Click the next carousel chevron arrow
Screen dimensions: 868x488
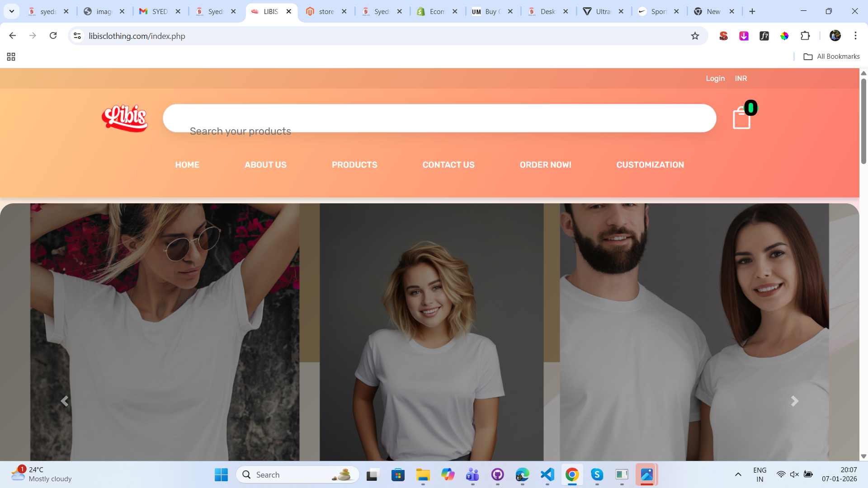[794, 401]
